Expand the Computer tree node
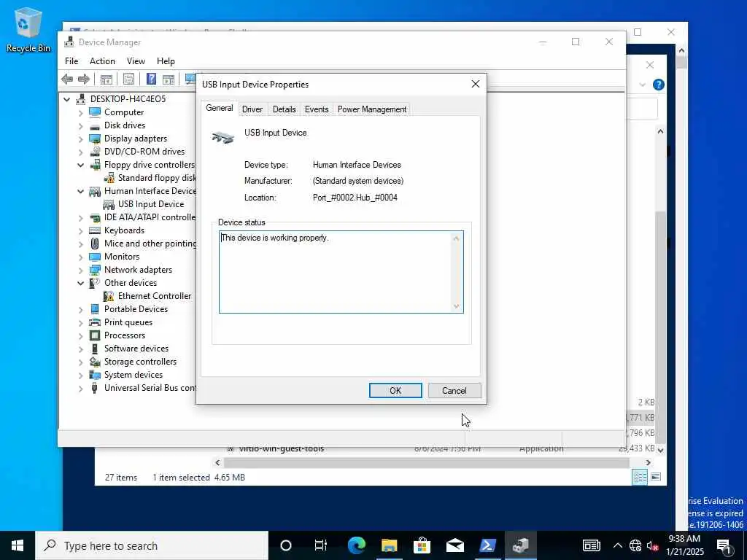The width and height of the screenshot is (747, 560). [x=81, y=112]
